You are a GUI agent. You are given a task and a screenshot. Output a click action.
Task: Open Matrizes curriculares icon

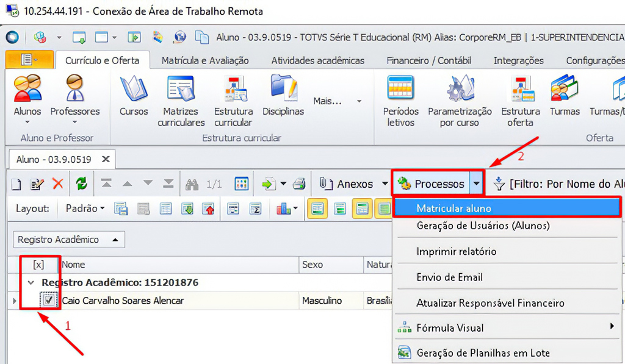[181, 89]
